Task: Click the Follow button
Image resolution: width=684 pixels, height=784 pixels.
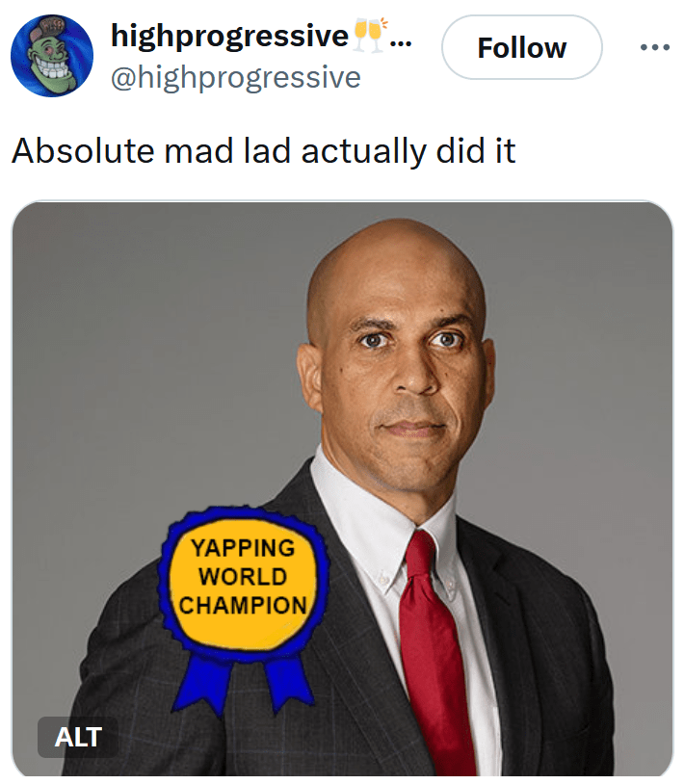Action: [x=521, y=47]
